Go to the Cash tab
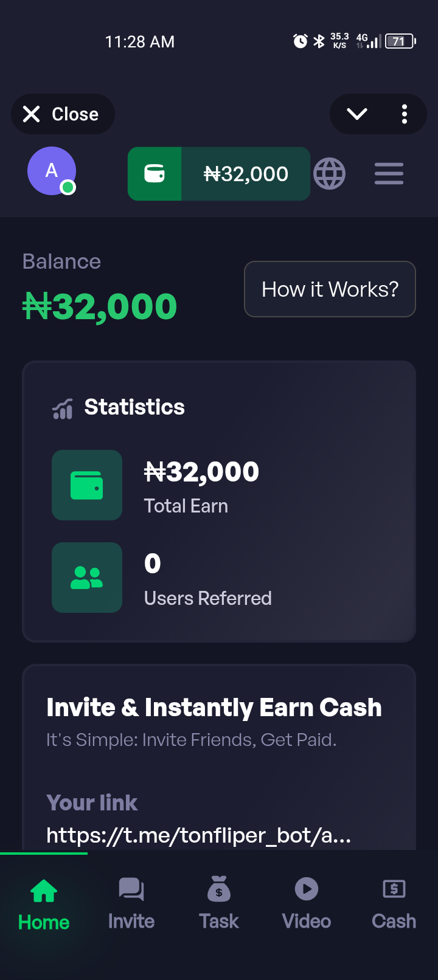This screenshot has width=438, height=980. pos(394,903)
